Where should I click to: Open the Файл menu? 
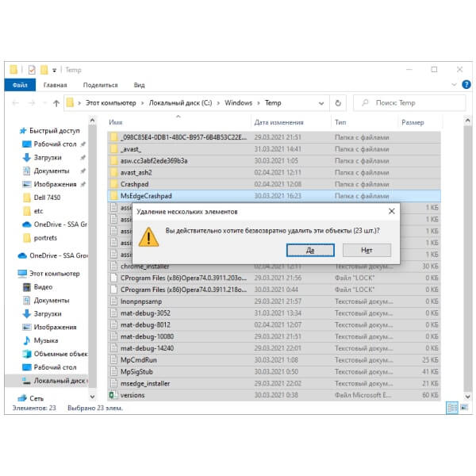(20, 85)
